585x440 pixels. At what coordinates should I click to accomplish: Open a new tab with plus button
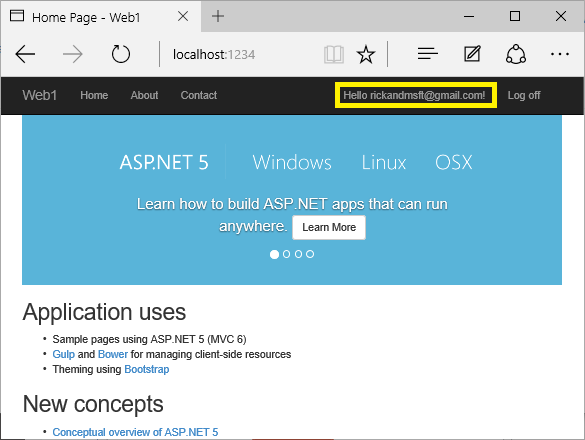pos(218,16)
